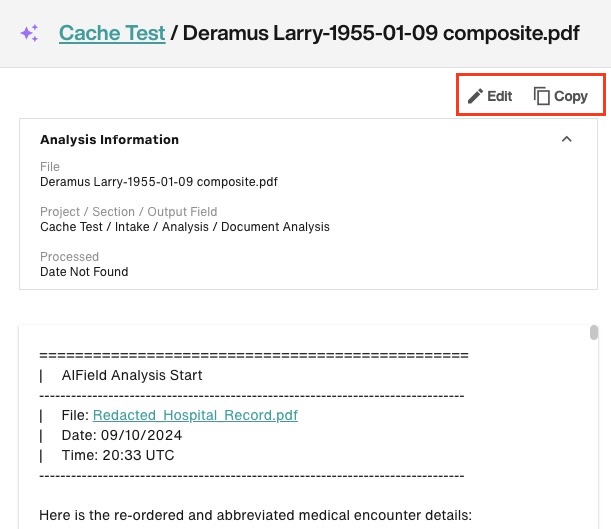The image size is (611, 529).
Task: Click the Date Not Found value
Action: pyautogui.click(x=84, y=272)
